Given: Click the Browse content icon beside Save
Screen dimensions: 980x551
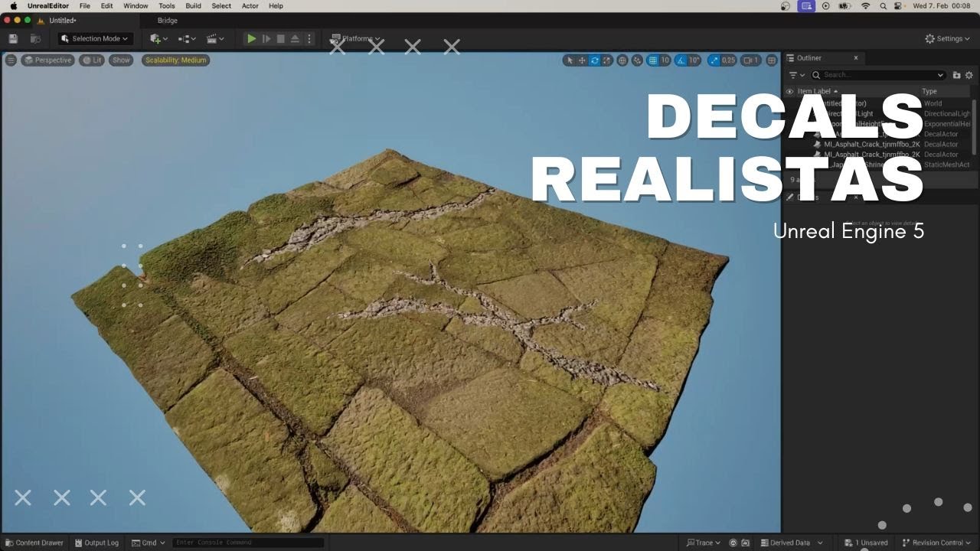Looking at the screenshot, I should click(35, 38).
